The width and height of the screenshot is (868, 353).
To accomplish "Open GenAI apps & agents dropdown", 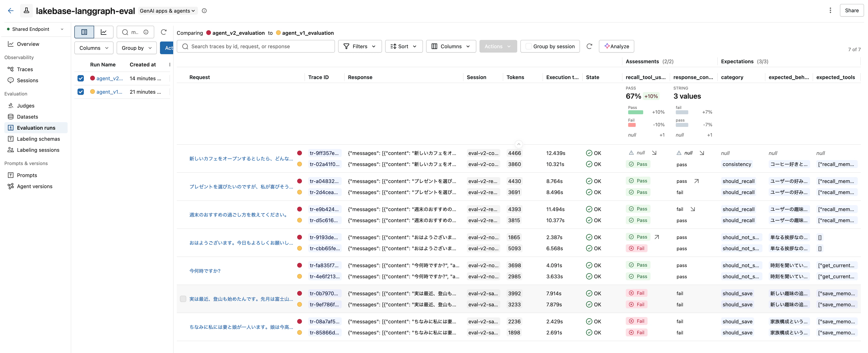I will [167, 11].
